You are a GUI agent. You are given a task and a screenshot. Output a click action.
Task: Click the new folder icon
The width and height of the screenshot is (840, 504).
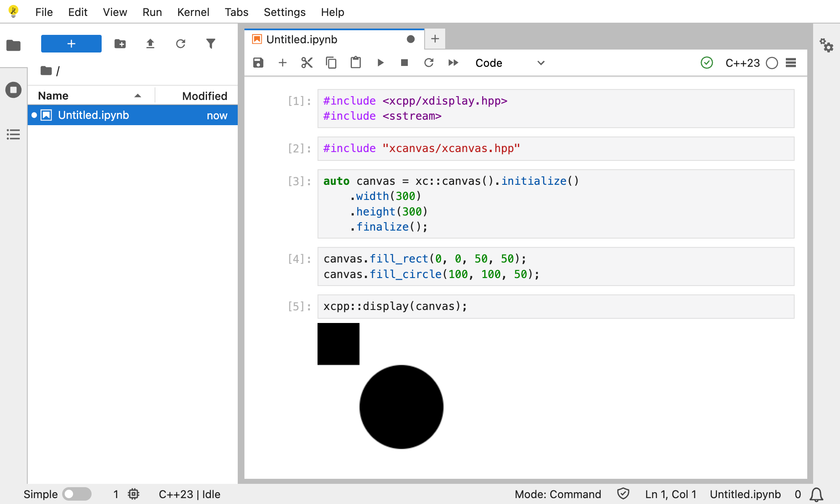pyautogui.click(x=120, y=44)
